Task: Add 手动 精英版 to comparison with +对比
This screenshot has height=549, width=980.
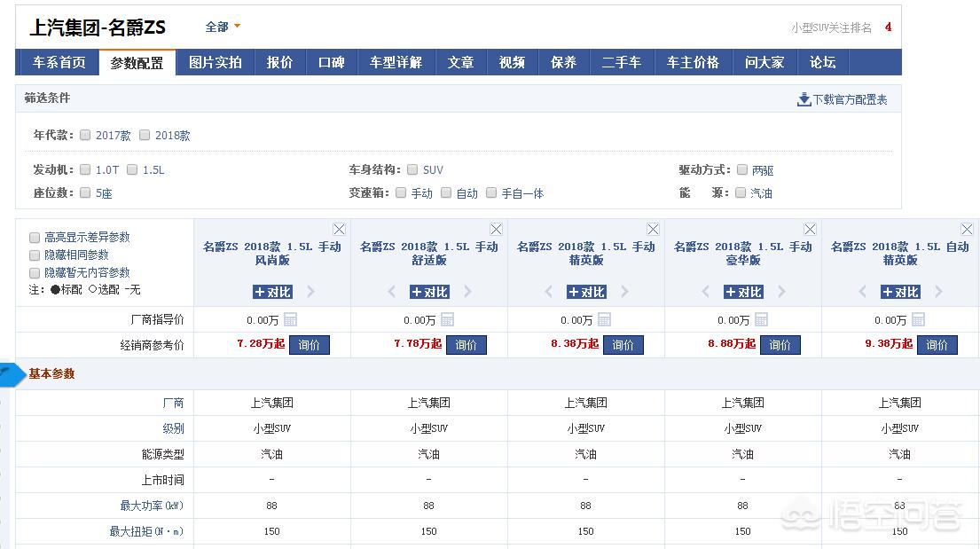Action: [x=586, y=292]
